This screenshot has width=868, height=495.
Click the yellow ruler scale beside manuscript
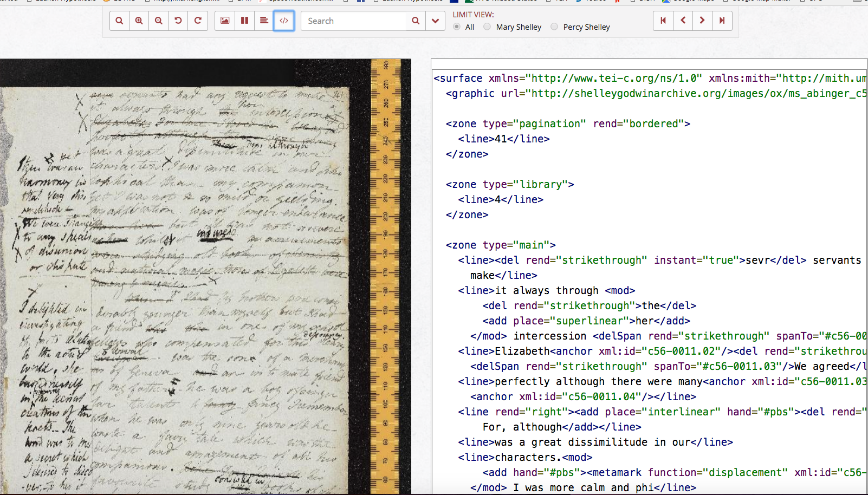(386, 276)
